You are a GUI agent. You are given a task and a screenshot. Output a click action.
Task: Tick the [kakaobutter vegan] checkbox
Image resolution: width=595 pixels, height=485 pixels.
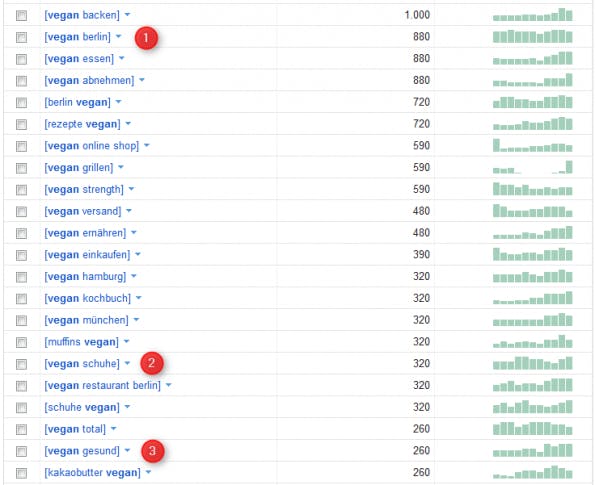tap(21, 473)
